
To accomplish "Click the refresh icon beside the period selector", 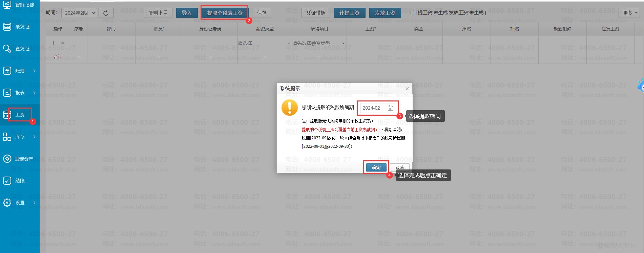I will (106, 13).
